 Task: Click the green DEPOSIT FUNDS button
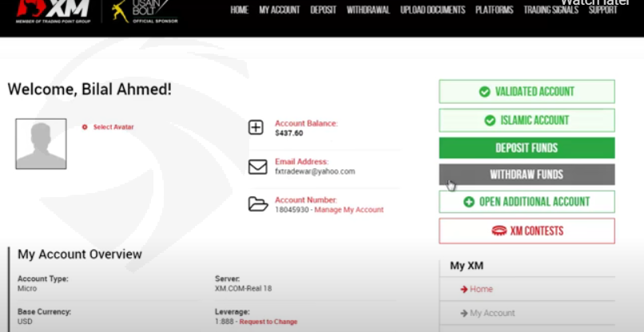pyautogui.click(x=527, y=148)
